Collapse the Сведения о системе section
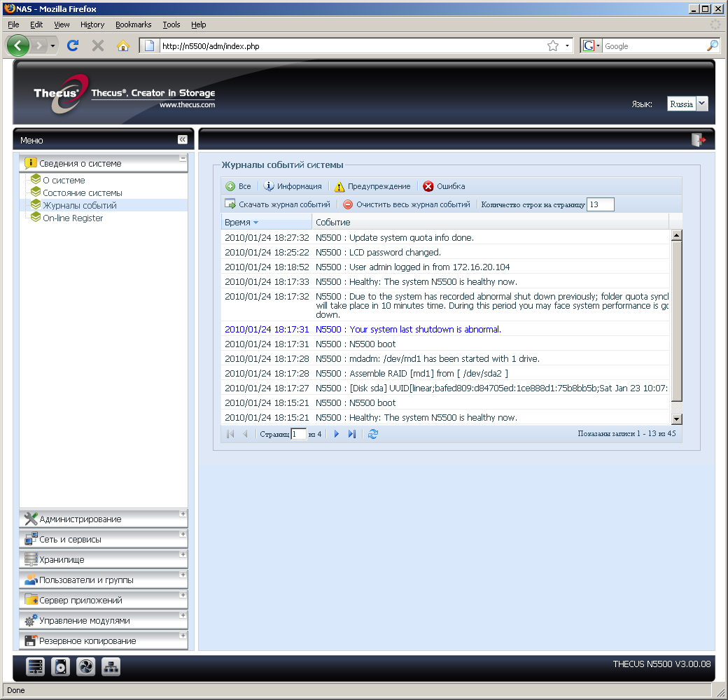Screen dimensions: 728x700 183,158
